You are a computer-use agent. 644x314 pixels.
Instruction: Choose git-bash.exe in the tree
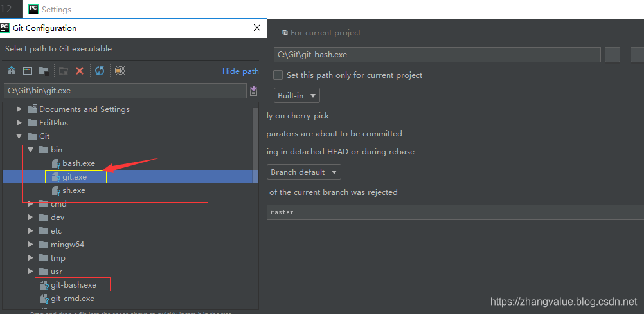tap(68, 284)
